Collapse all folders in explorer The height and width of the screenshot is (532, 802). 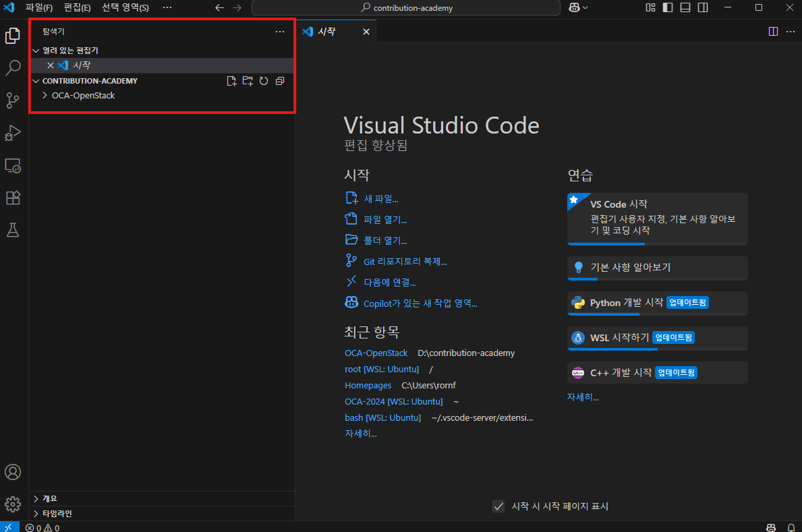[x=280, y=81]
